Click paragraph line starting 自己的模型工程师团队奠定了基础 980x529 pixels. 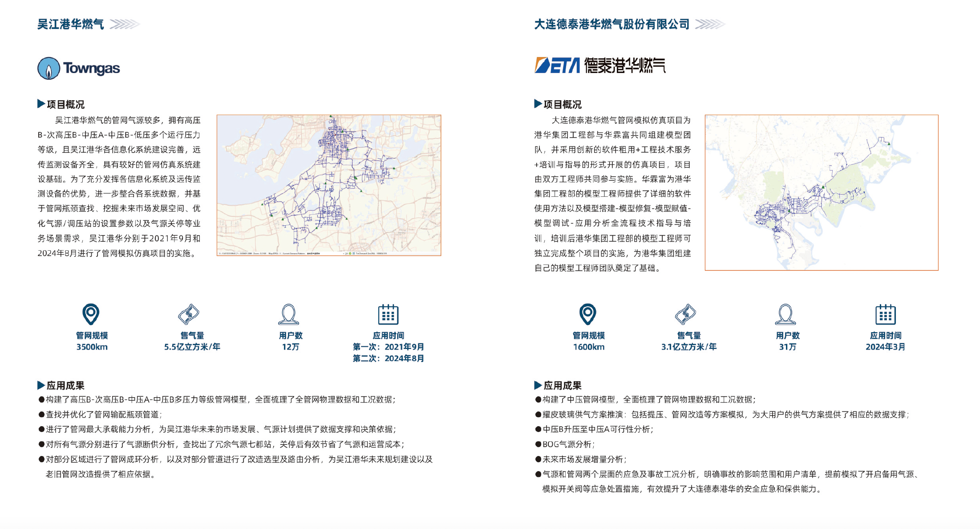click(x=599, y=268)
